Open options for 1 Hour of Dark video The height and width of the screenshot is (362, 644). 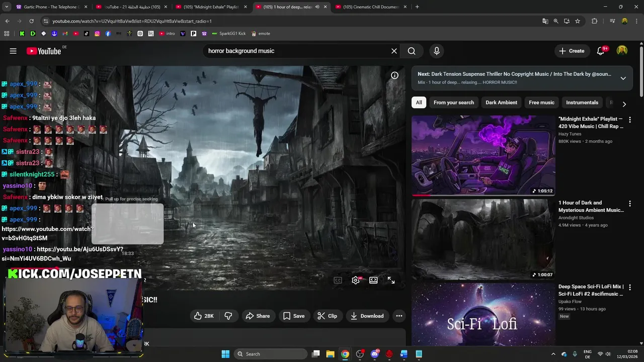click(x=629, y=204)
